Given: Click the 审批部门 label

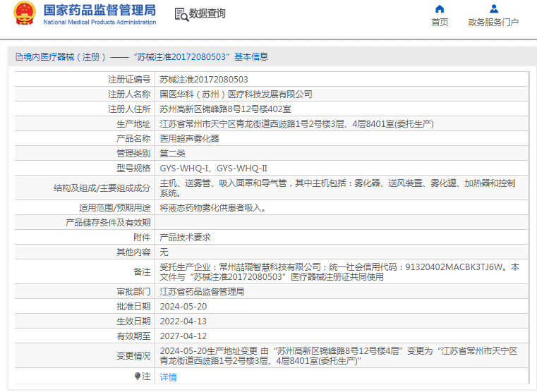Looking at the screenshot, I should (x=133, y=291).
